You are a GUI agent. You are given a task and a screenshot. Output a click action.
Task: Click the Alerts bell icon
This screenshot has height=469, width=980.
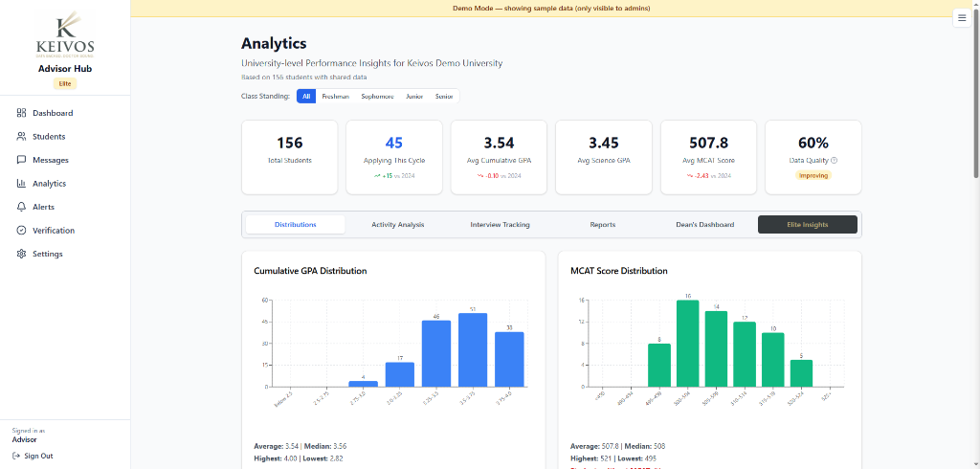(21, 207)
